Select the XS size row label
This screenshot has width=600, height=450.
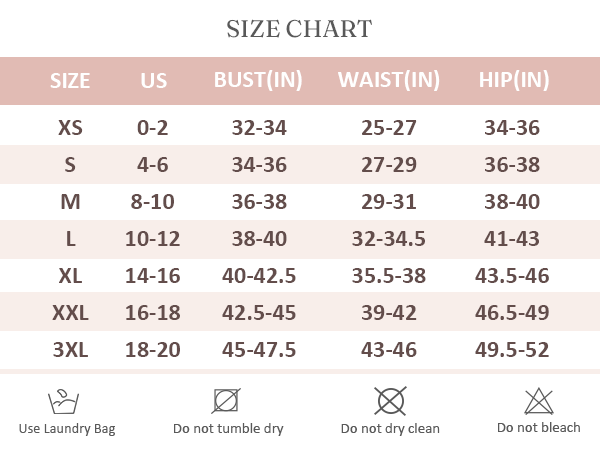[x=70, y=129]
